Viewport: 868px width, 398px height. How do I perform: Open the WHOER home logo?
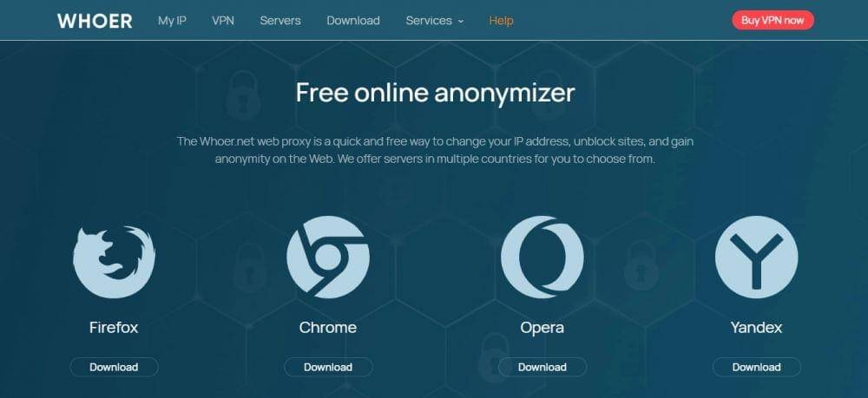click(x=95, y=21)
